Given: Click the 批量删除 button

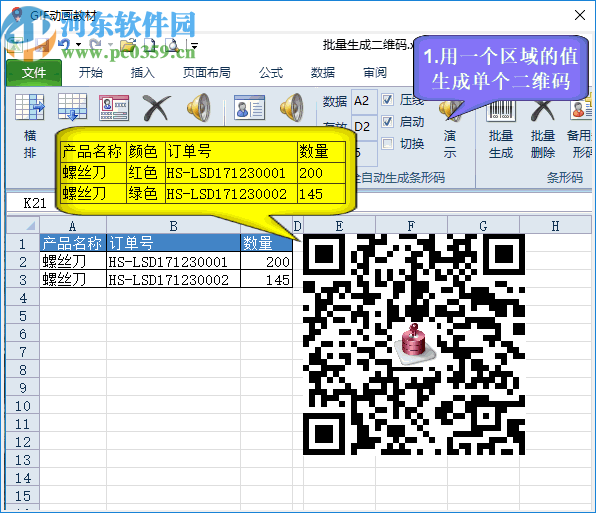Looking at the screenshot, I should 543,129.
